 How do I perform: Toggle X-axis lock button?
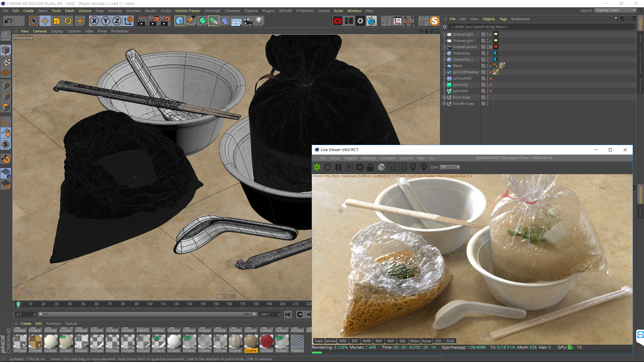[x=94, y=21]
